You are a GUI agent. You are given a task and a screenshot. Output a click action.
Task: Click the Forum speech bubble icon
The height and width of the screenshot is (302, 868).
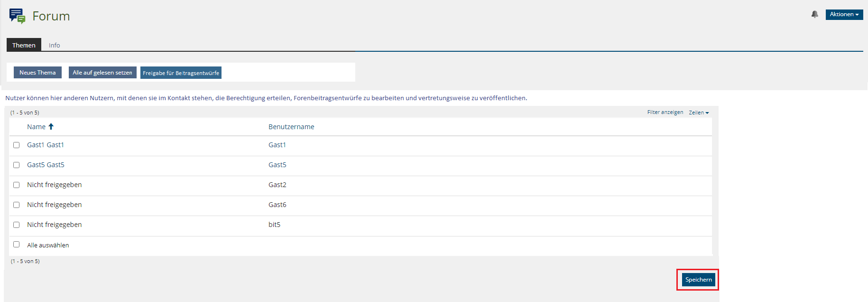click(x=17, y=16)
